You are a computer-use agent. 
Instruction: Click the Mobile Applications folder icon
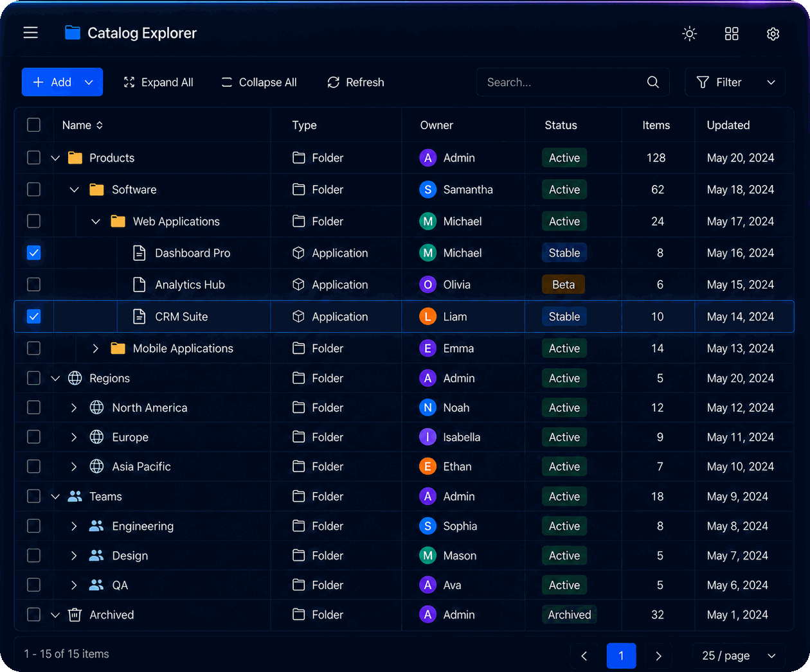118,348
